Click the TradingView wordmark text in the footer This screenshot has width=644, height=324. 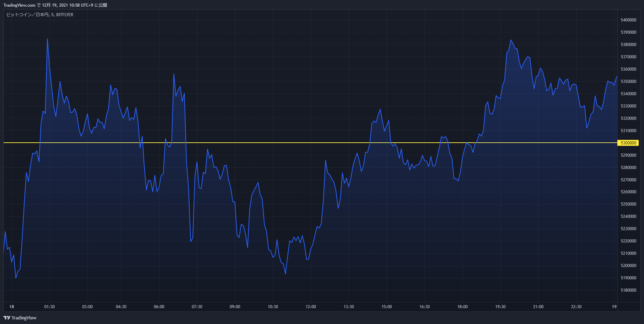click(24, 318)
